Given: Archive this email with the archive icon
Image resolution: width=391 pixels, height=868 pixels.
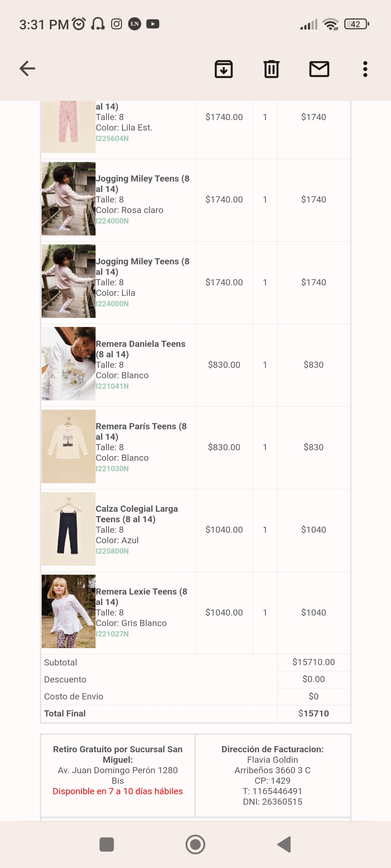Looking at the screenshot, I should click(224, 69).
